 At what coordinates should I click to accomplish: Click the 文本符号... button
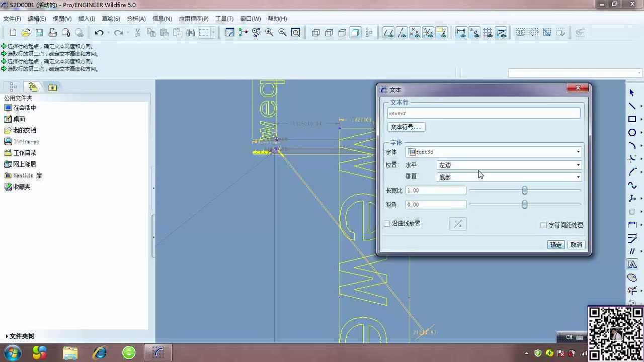(406, 127)
